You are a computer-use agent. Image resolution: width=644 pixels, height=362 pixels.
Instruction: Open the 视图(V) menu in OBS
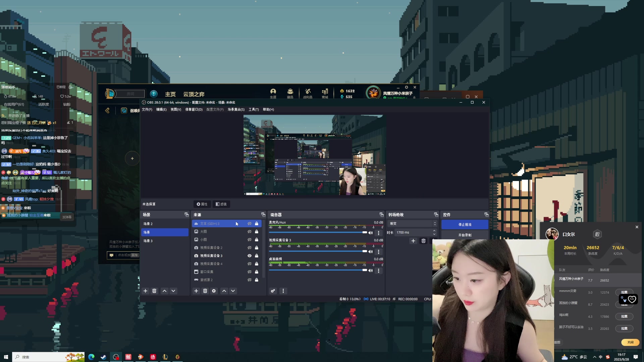[x=176, y=110]
